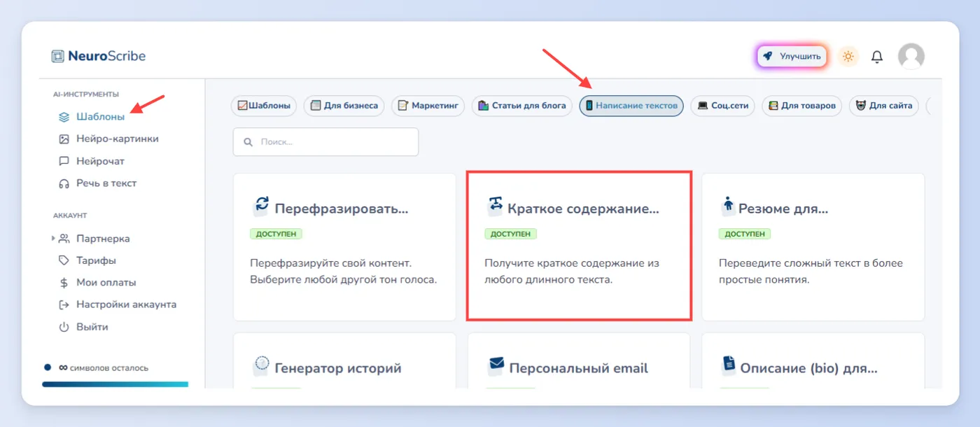980x427 pixels.
Task: Open Нейрочат in the sidebar
Action: coord(100,161)
